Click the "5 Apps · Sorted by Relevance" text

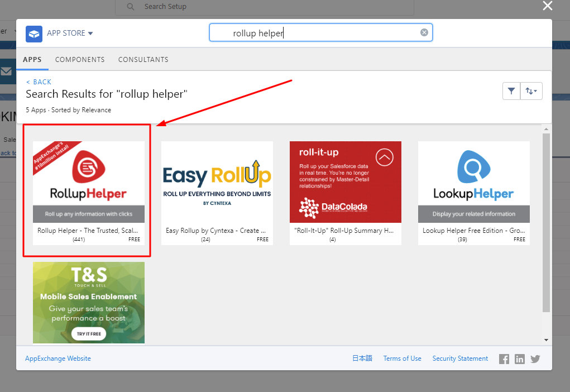(68, 110)
